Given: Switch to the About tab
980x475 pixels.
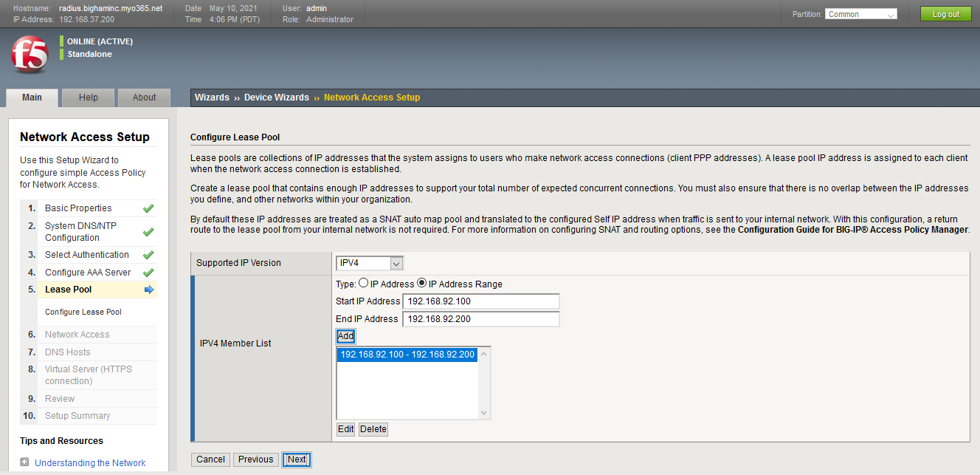Looking at the screenshot, I should [144, 97].
